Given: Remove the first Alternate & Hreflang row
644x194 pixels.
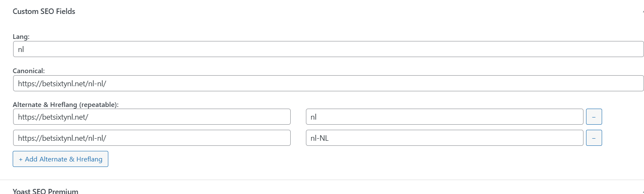Looking at the screenshot, I should pyautogui.click(x=594, y=117).
